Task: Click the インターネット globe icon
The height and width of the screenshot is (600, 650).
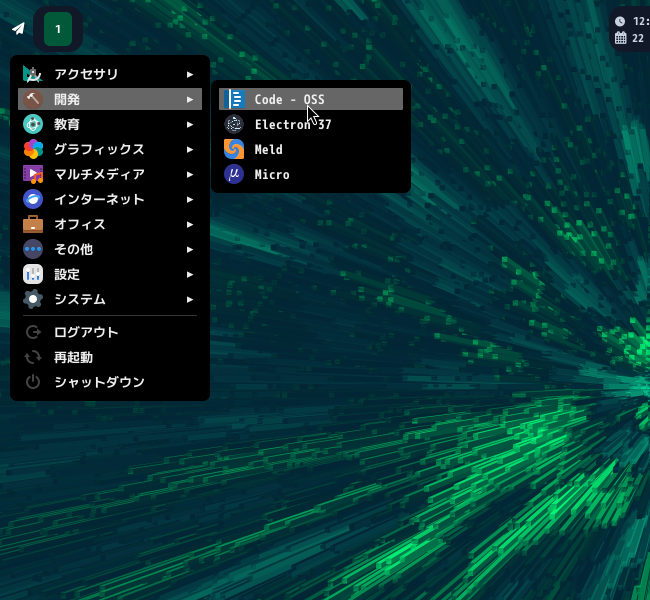Action: point(33,199)
